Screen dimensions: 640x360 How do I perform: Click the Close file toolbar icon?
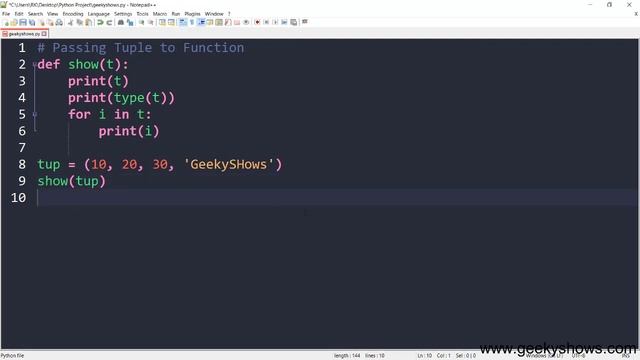click(x=42, y=22)
